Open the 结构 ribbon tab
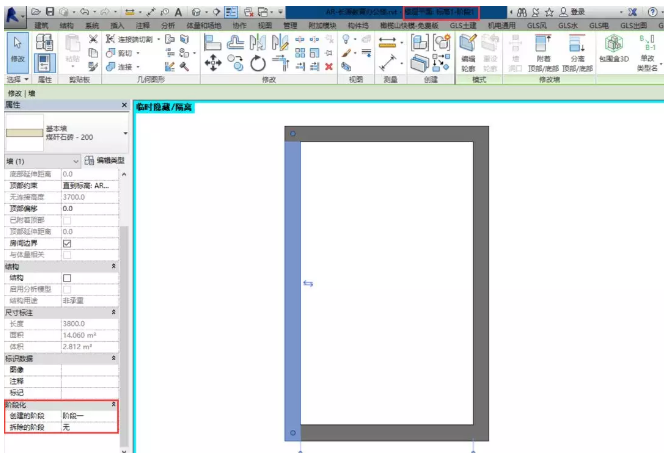 point(67,26)
